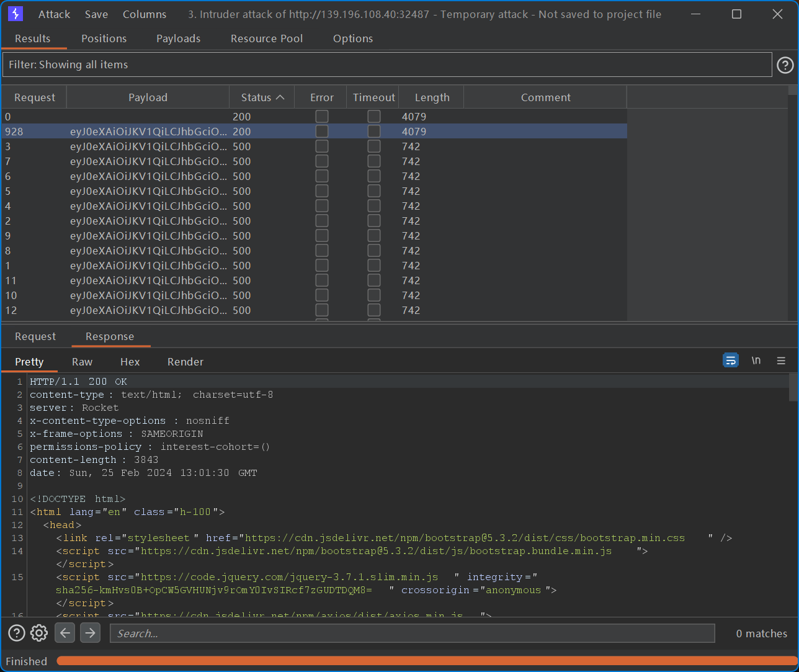The height and width of the screenshot is (672, 799).
Task: Open response viewer hamburger menu icon
Action: click(781, 361)
